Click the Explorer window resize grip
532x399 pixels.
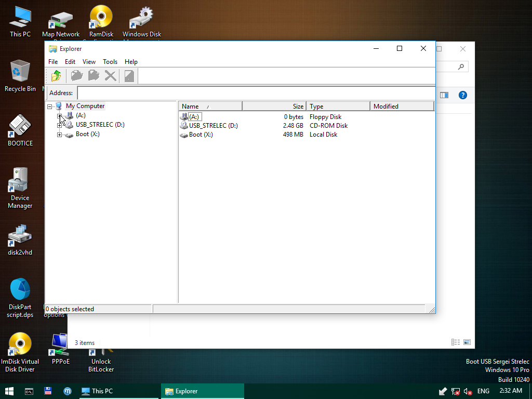(x=432, y=310)
